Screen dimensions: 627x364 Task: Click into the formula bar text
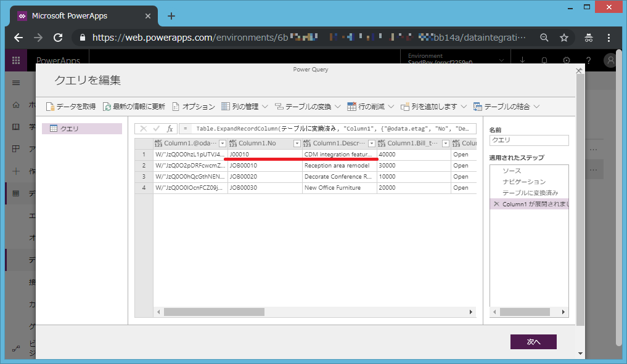coord(332,129)
